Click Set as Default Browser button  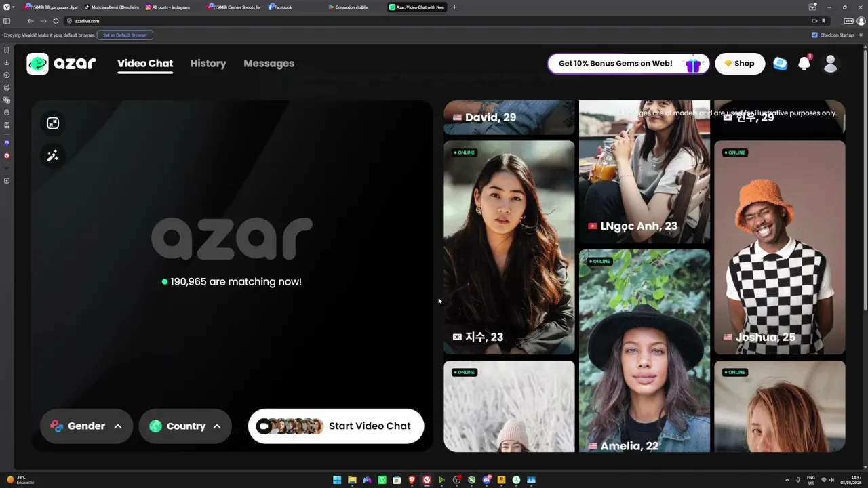point(125,35)
